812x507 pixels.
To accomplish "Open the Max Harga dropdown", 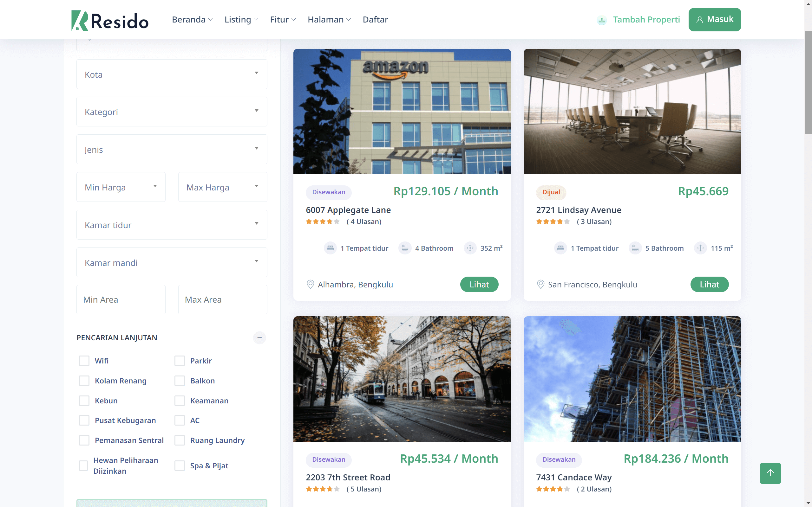I will click(x=222, y=187).
